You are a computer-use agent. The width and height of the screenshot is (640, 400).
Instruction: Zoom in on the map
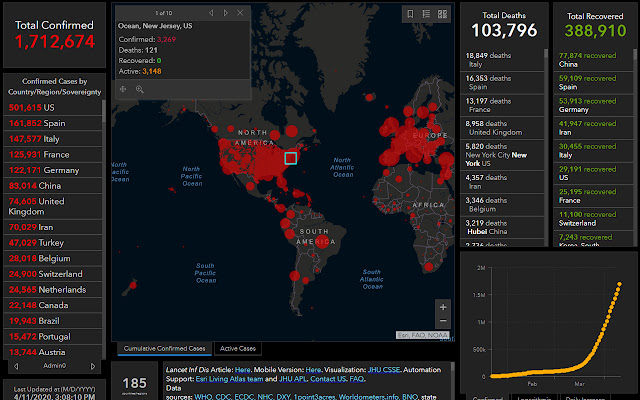(x=443, y=307)
